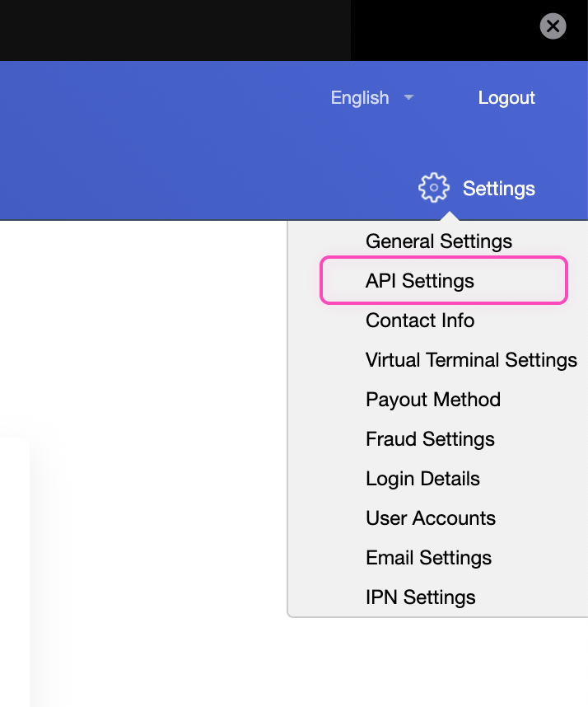Screen dimensions: 588x707
Task: Navigate to User Accounts
Action: 431,518
